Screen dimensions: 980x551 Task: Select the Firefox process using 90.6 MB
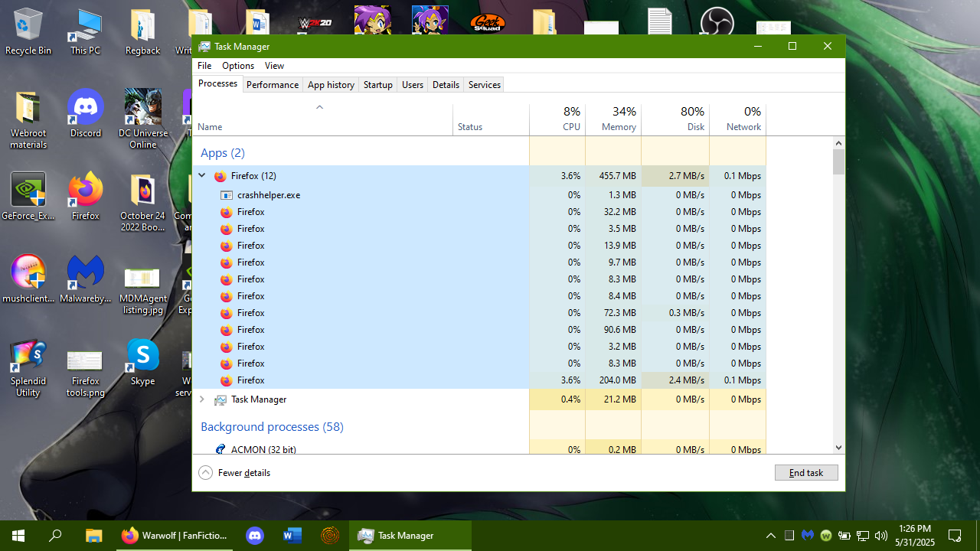[x=479, y=330]
